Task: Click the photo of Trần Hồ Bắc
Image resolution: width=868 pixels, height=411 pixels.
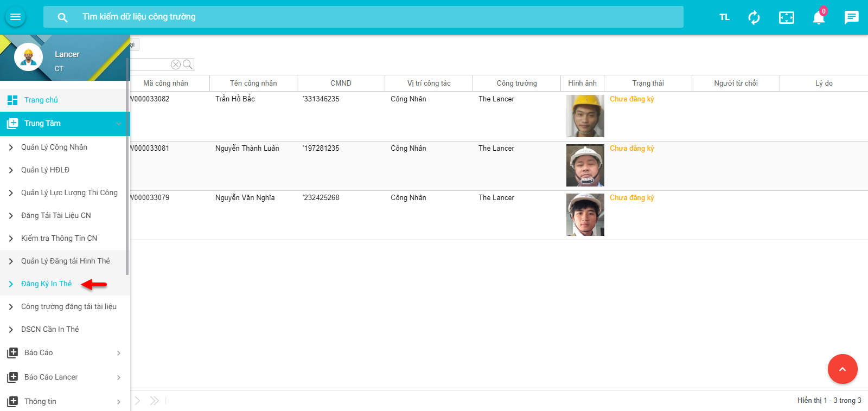Action: click(585, 116)
